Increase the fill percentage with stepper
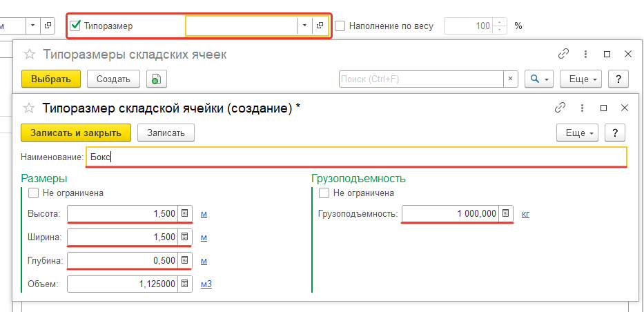 point(500,22)
